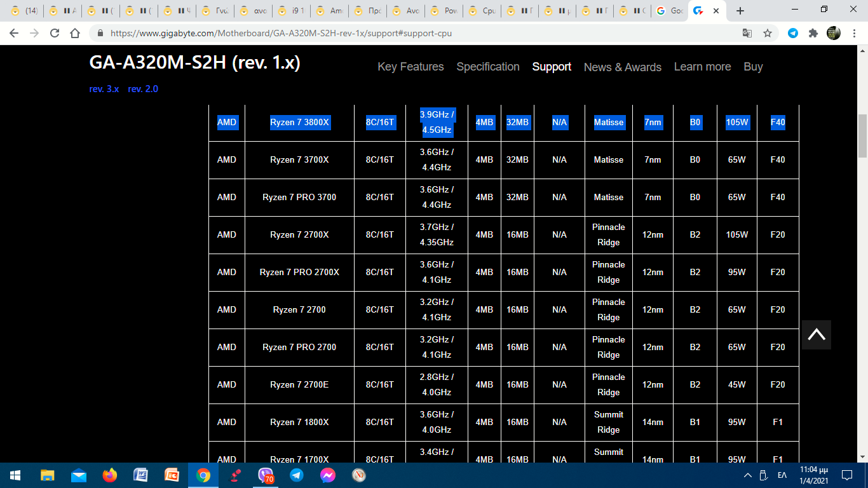
Task: Open the Windows Start menu
Action: pos(15,475)
